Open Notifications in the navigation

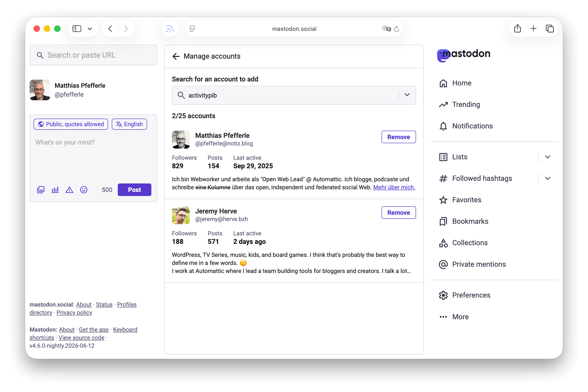click(x=466, y=126)
